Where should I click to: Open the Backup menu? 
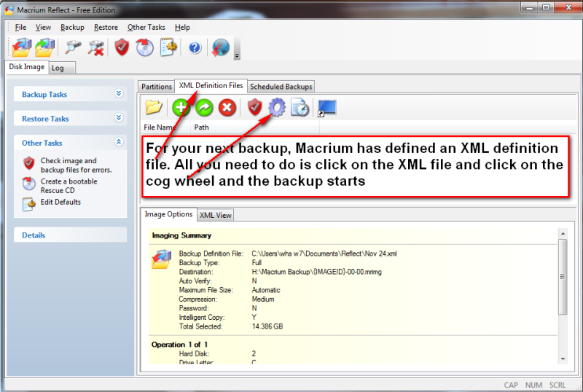coord(72,27)
